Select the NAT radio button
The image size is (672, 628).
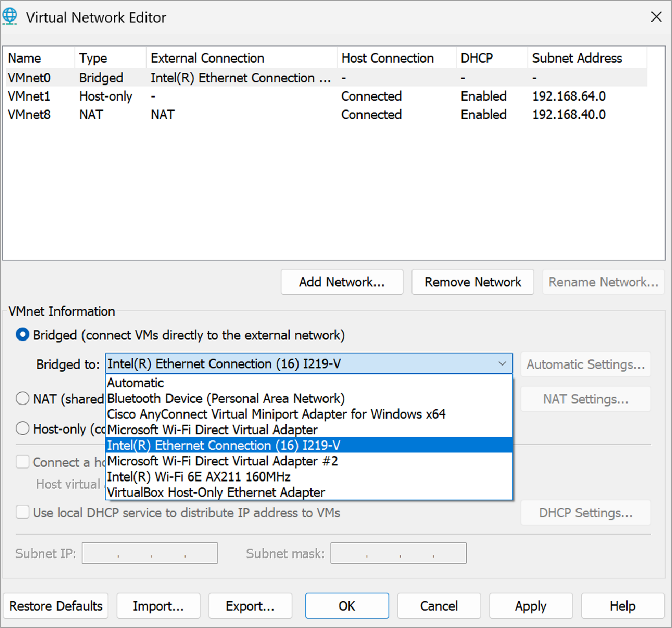pos(22,399)
